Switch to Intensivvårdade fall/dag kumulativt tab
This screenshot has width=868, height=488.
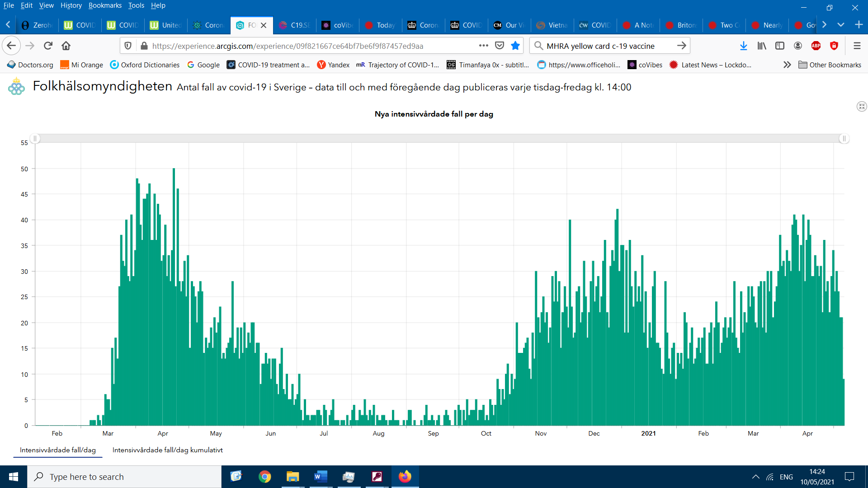(x=167, y=450)
